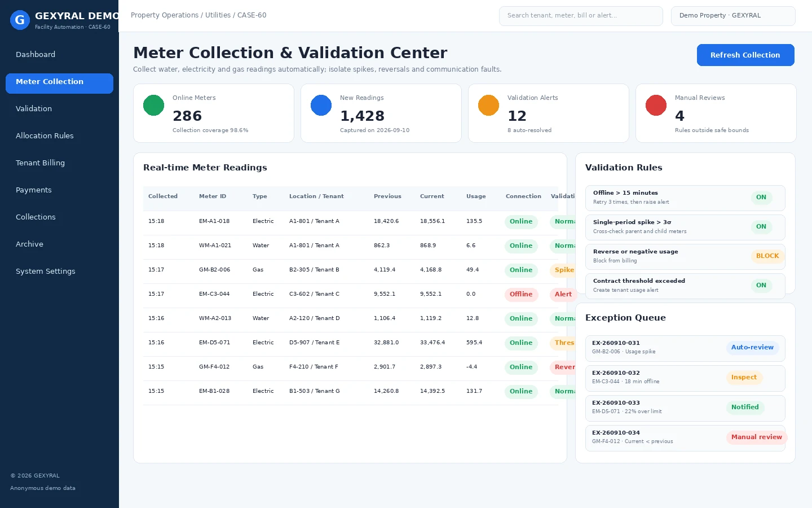Click the search tenant, meter, bill field

click(581, 16)
